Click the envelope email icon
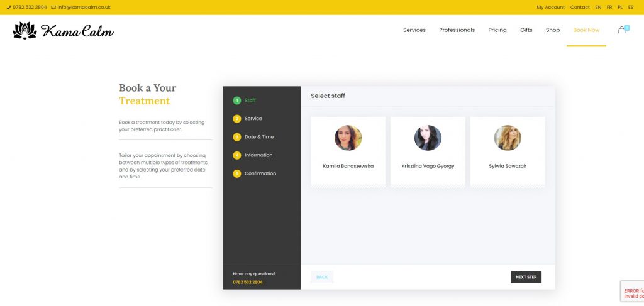This screenshot has width=644, height=306. pyautogui.click(x=53, y=8)
